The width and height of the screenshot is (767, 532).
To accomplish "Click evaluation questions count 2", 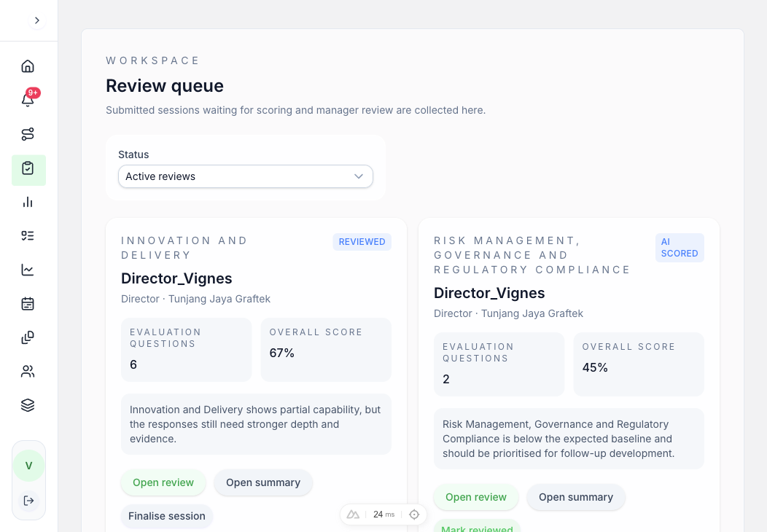I will [x=446, y=380].
